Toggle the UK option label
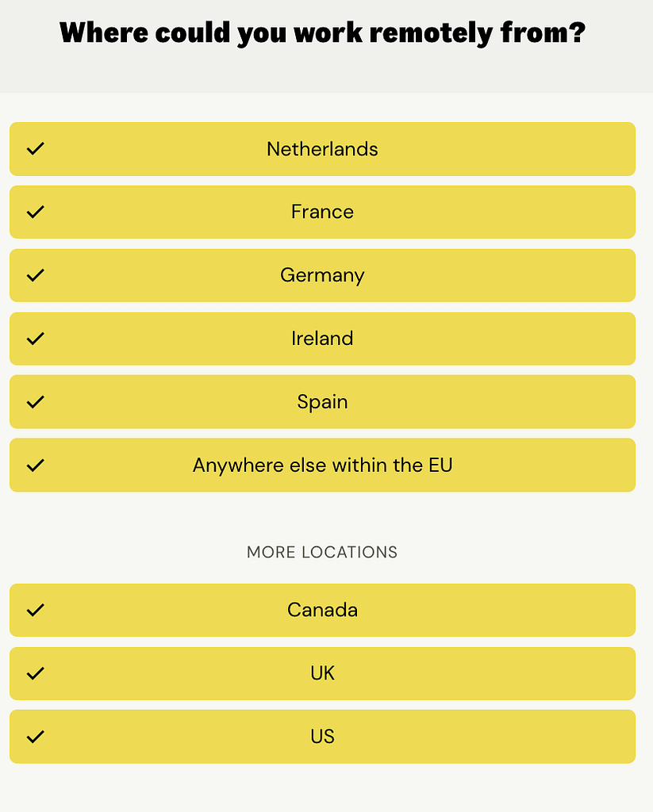The image size is (653, 812). (x=322, y=673)
